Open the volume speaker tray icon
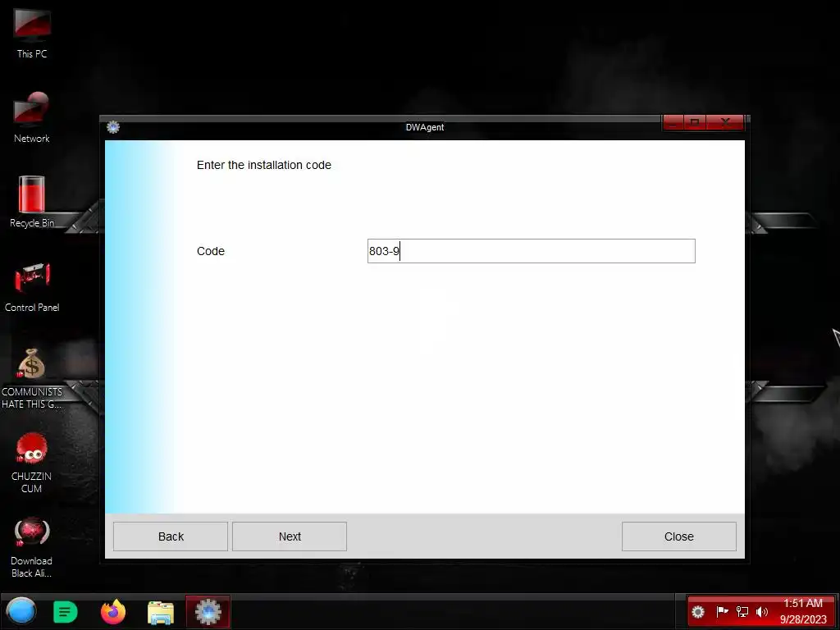 point(762,611)
